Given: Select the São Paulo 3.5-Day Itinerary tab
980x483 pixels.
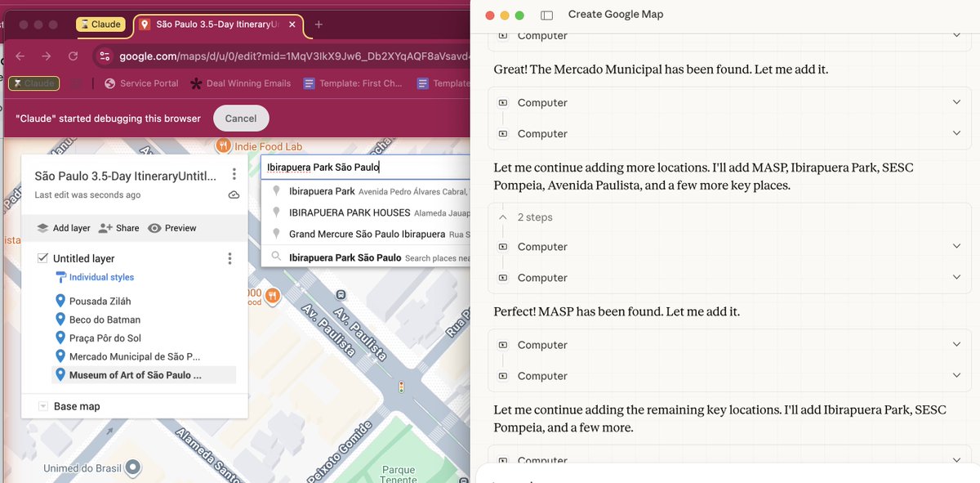Looking at the screenshot, I should 216,25.
